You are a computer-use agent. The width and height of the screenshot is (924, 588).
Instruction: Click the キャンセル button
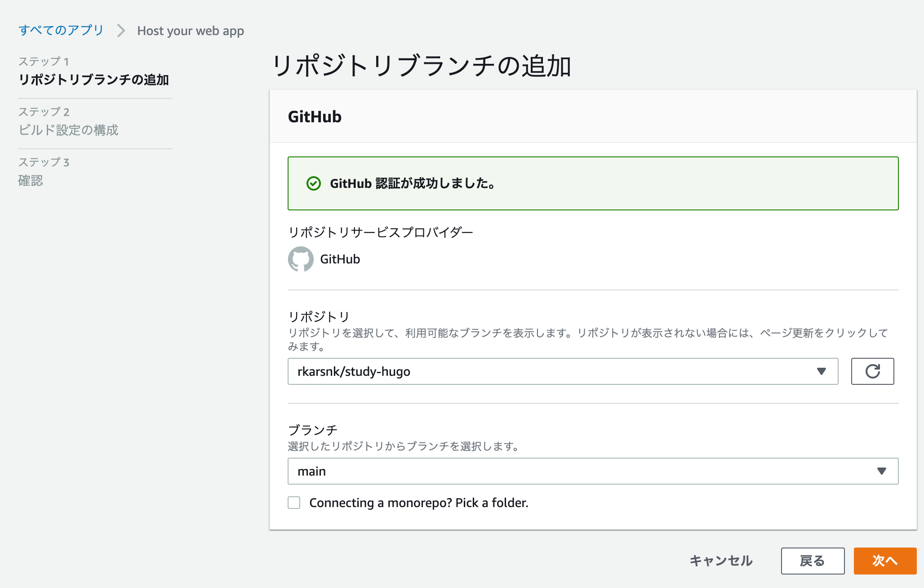[x=721, y=561]
